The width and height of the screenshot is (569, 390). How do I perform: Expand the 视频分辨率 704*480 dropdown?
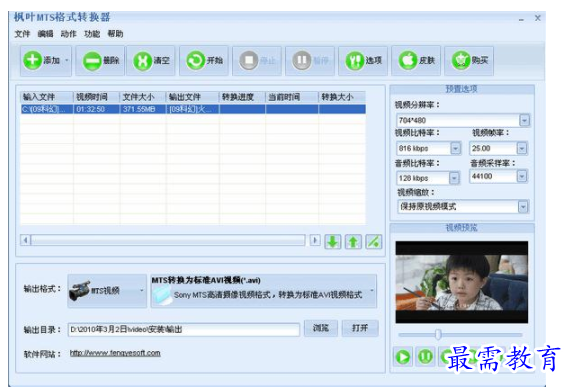point(524,120)
